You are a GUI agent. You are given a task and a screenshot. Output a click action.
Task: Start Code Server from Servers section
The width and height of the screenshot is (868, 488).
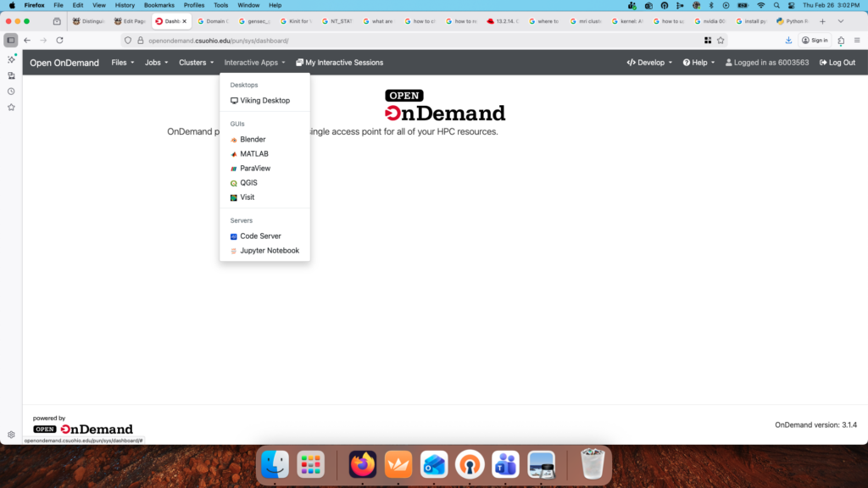(x=260, y=236)
